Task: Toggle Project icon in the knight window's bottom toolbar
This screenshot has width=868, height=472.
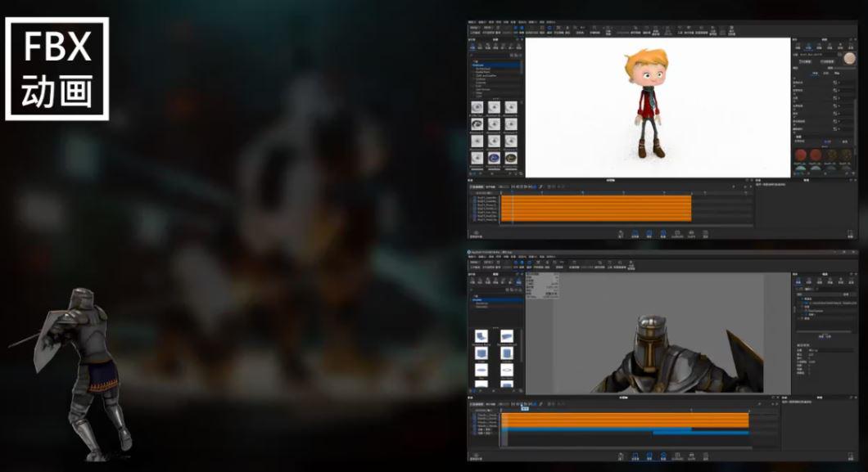Action: tap(649, 455)
